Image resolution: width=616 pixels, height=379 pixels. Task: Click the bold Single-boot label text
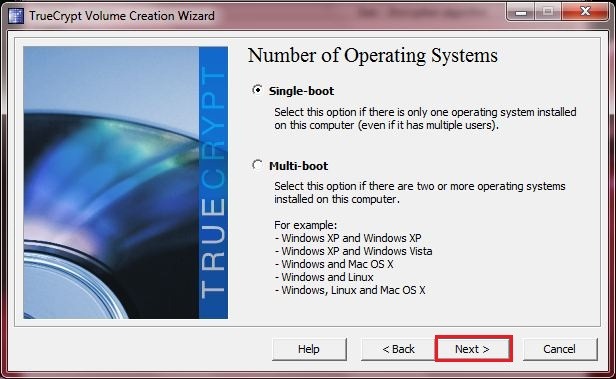[x=301, y=91]
